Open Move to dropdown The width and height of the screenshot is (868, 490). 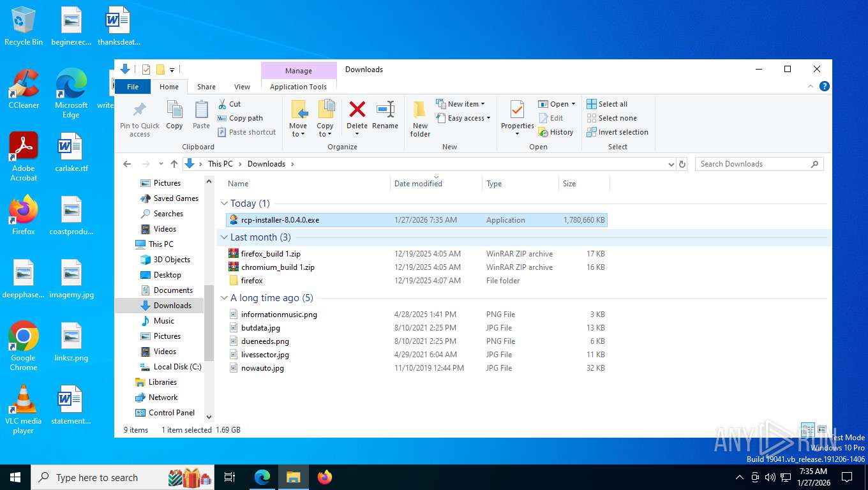pyautogui.click(x=298, y=130)
